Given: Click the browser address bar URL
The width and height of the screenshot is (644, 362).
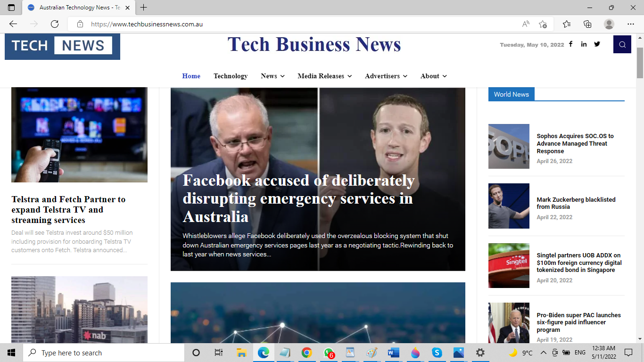Looking at the screenshot, I should (x=147, y=24).
